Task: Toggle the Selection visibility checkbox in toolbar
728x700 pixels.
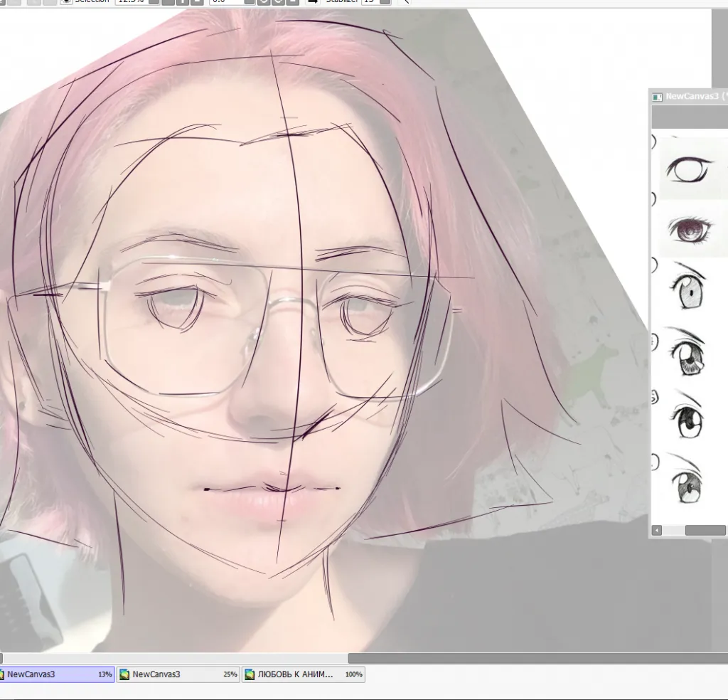Action: [66, 1]
